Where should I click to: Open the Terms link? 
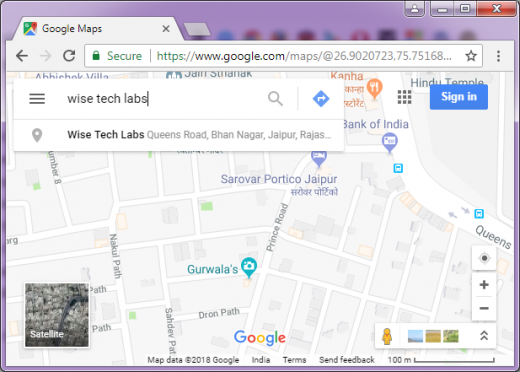pos(294,360)
